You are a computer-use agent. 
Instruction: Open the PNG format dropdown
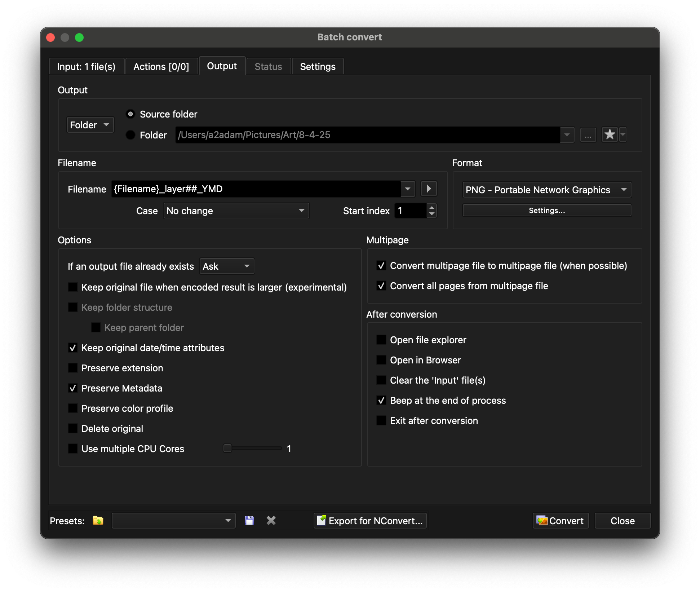click(x=547, y=190)
